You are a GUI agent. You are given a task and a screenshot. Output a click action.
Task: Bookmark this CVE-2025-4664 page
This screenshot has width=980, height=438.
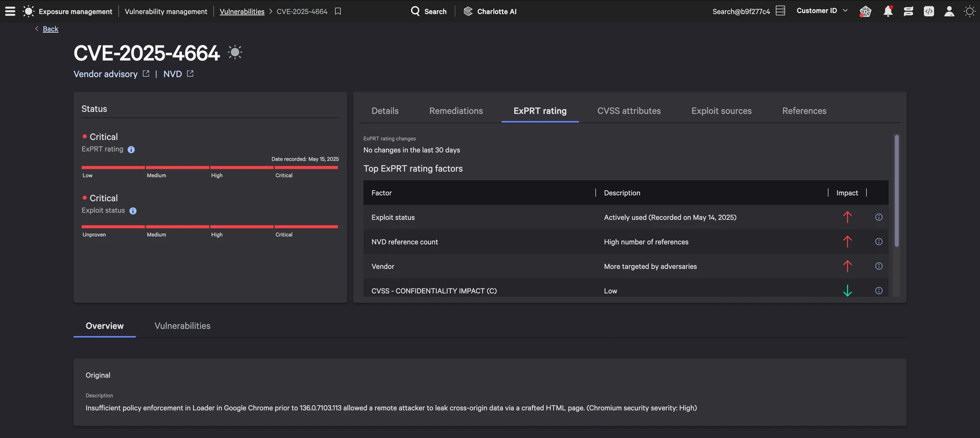338,11
